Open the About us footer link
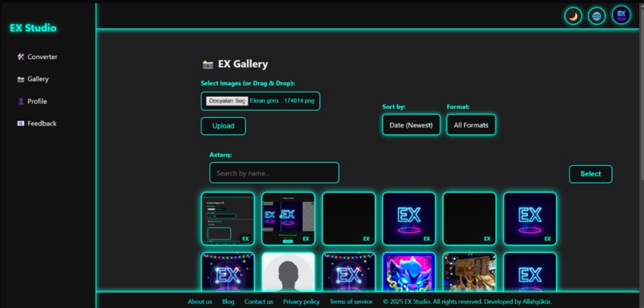 (x=200, y=302)
